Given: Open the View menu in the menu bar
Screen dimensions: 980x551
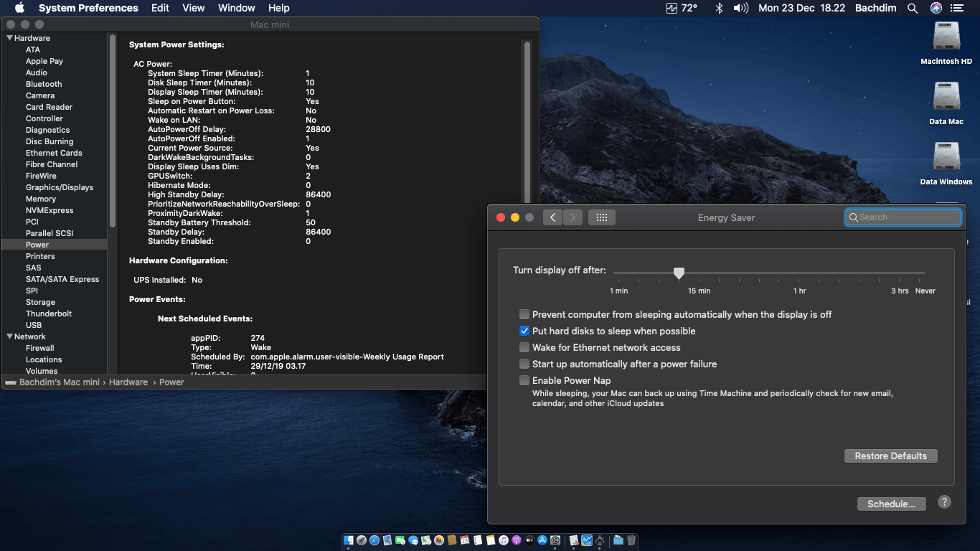Looking at the screenshot, I should (x=193, y=8).
